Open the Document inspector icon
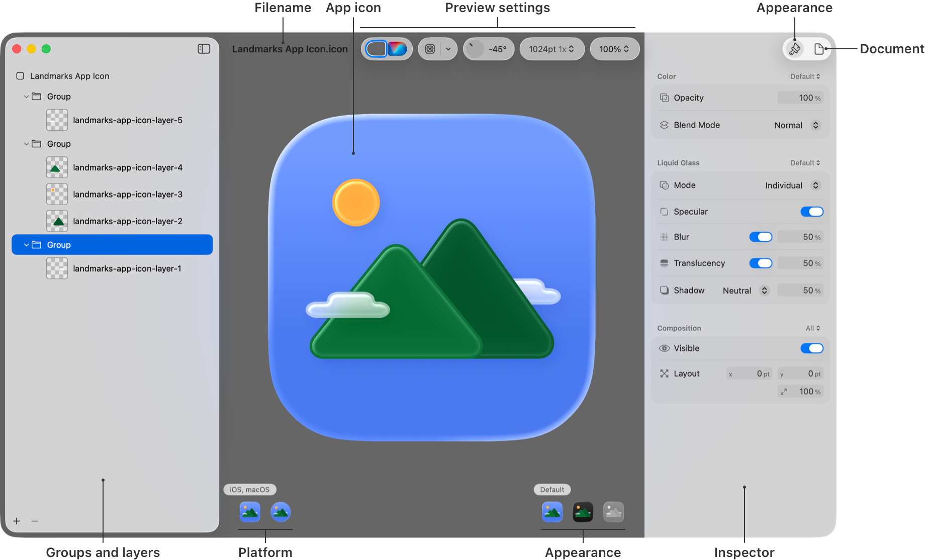925x560 pixels. [819, 49]
